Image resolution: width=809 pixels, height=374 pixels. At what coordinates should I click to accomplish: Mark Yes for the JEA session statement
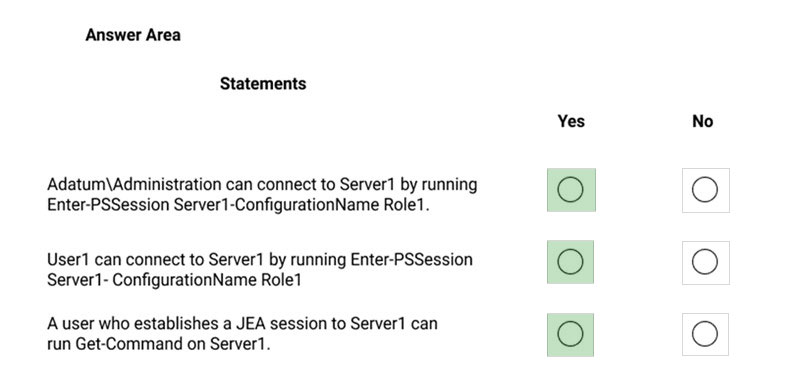571,334
